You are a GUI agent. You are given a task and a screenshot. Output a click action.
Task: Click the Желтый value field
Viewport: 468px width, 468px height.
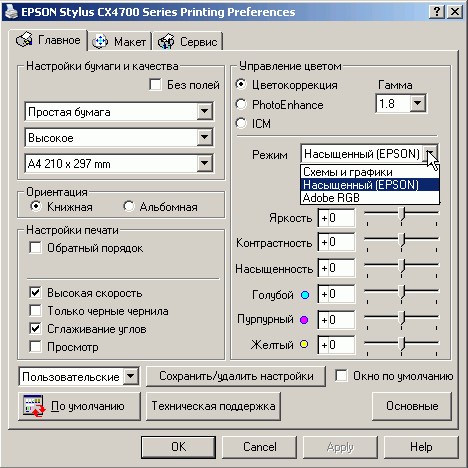pyautogui.click(x=336, y=345)
